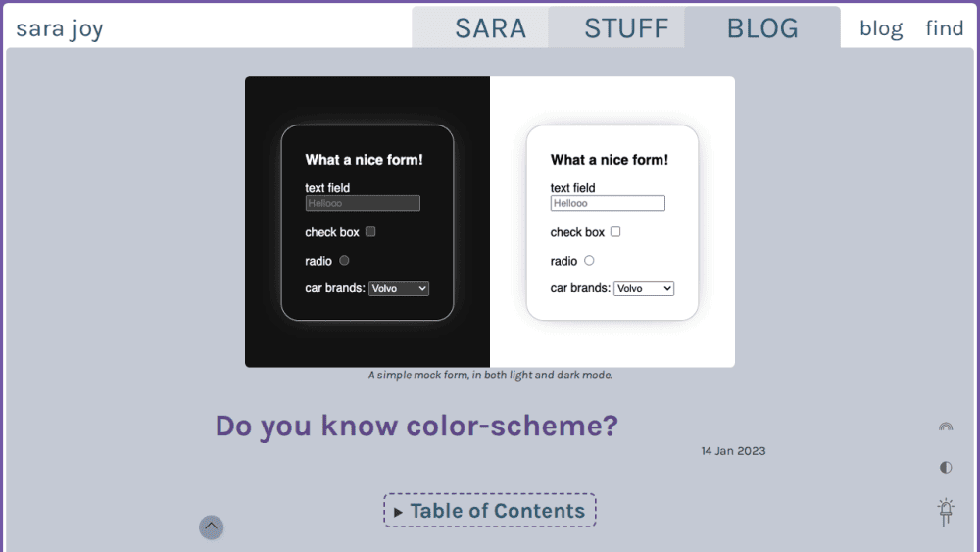Click the "Do you know color-scheme?" heading
Viewport: 980px width, 552px height.
(416, 427)
